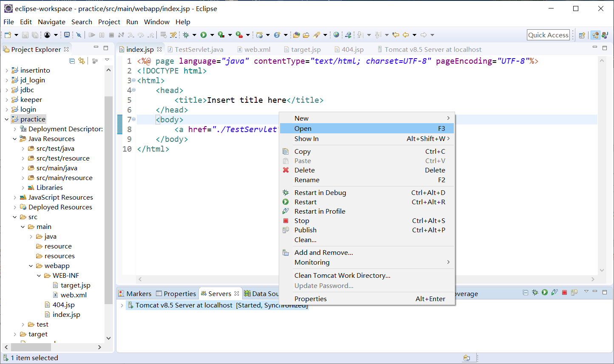Click the status bar icon at bottom right

467,358
